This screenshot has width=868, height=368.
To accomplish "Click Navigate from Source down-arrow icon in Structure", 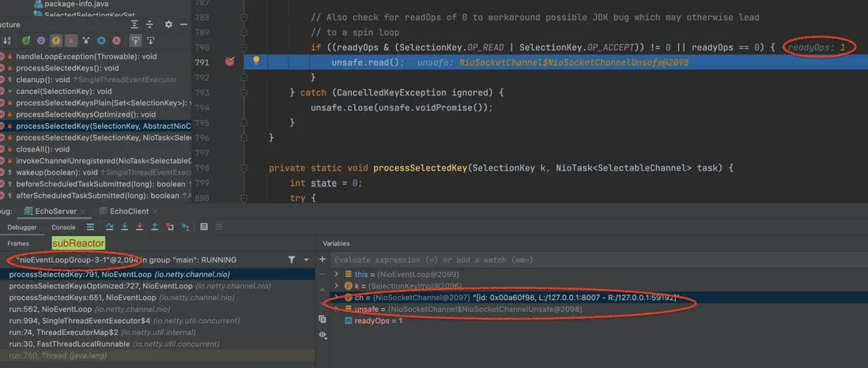I will coord(150,40).
